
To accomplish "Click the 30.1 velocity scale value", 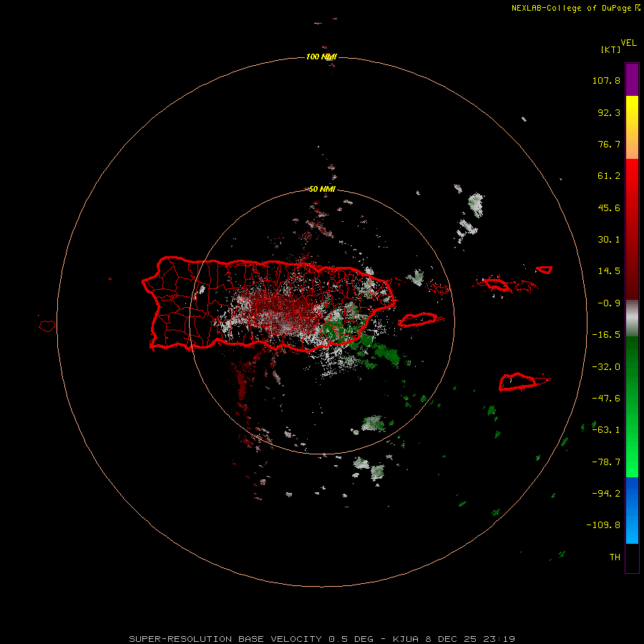I will pos(609,240).
